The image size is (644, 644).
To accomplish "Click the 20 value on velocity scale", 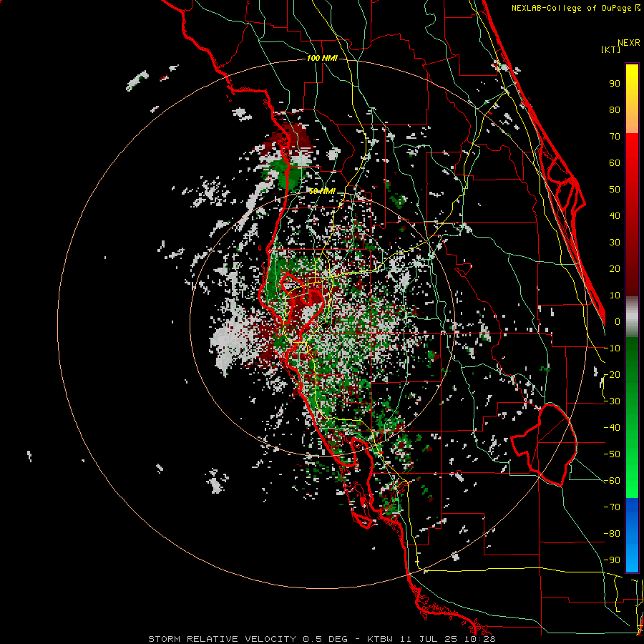I will [x=615, y=268].
